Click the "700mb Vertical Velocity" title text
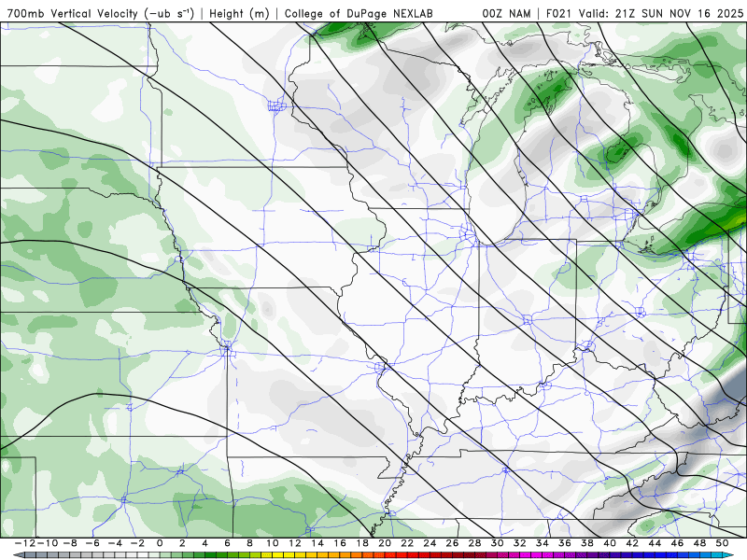 [x=73, y=13]
